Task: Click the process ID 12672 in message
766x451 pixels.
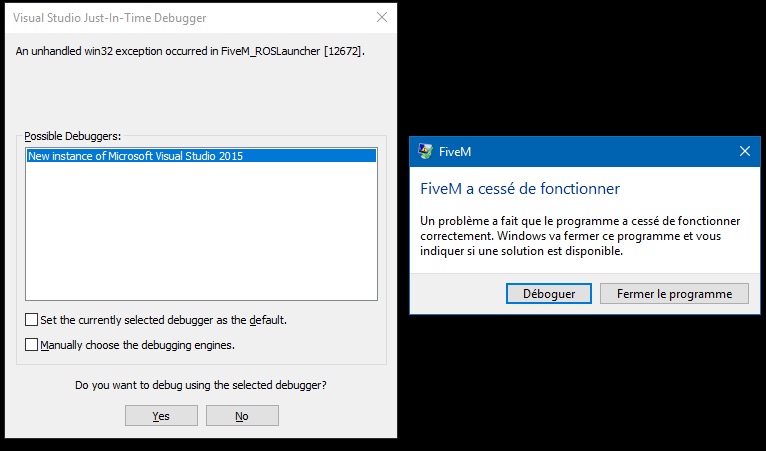Action: point(342,51)
